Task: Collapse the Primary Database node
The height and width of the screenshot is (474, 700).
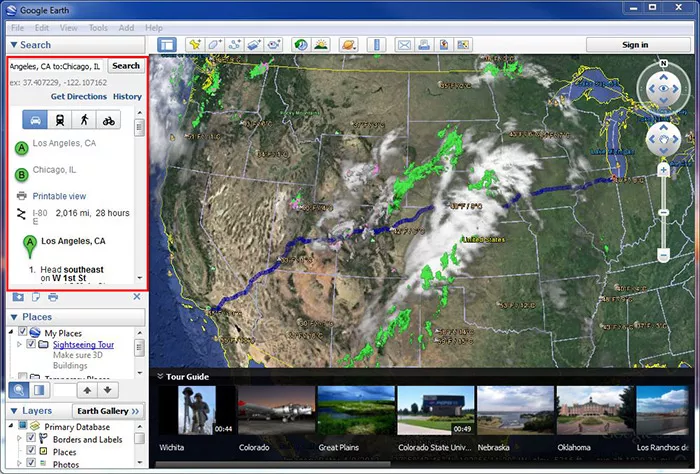Action: pos(11,426)
